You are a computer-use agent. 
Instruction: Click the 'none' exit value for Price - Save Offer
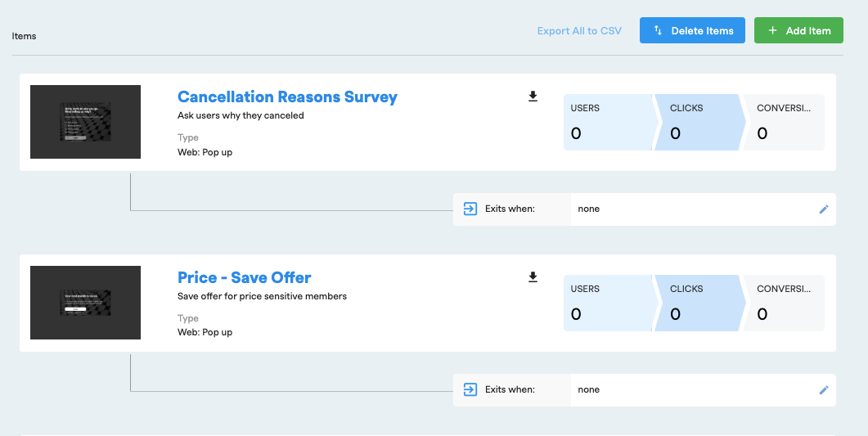(x=589, y=390)
